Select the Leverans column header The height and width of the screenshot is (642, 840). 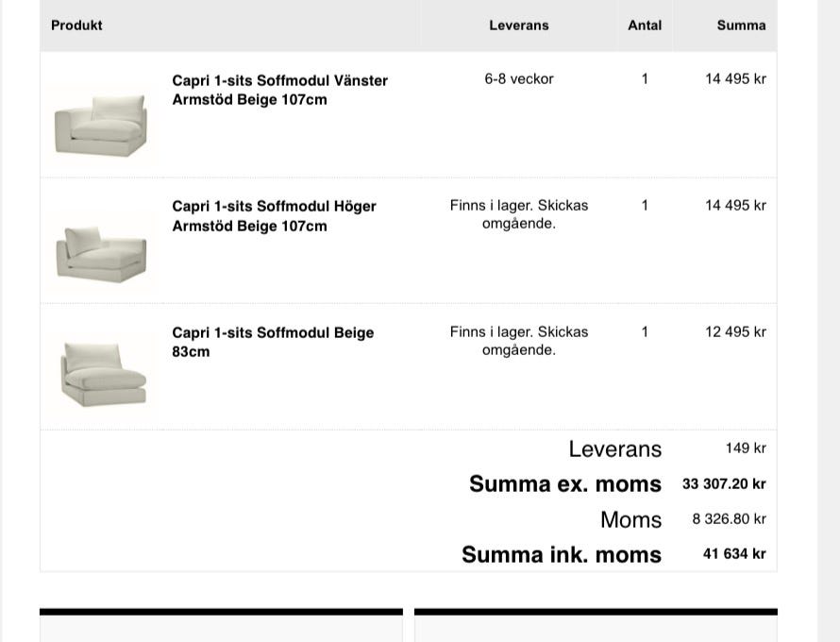click(x=518, y=25)
